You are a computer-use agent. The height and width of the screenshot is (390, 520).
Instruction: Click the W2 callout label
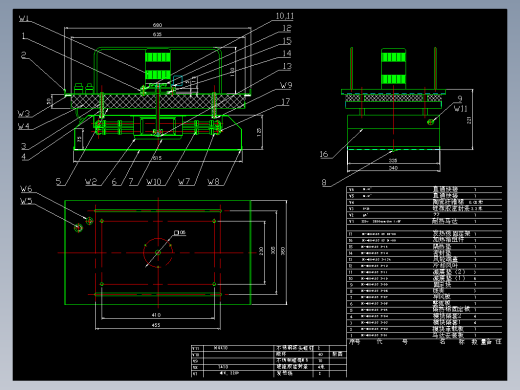91,182
